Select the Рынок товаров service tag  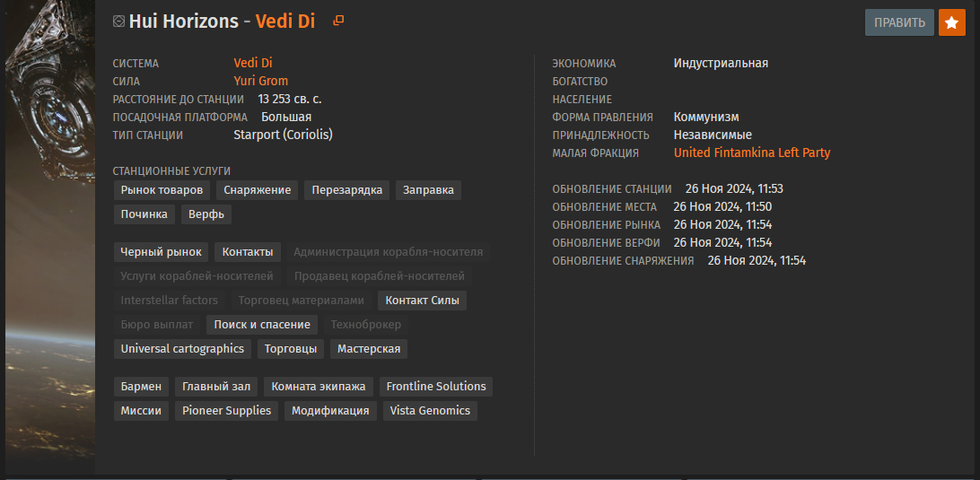pos(162,190)
